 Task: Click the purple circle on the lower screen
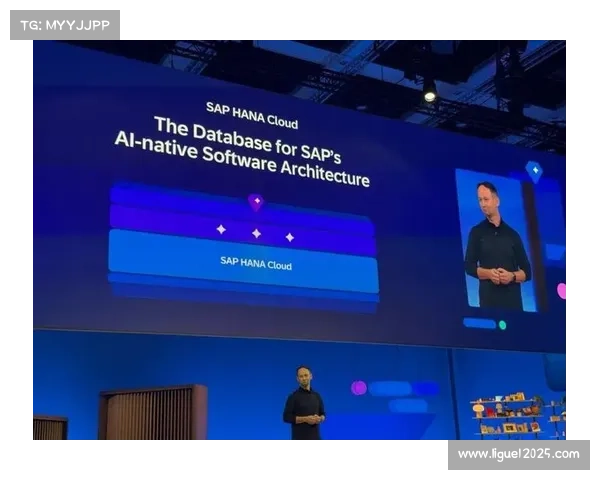pos(359,388)
